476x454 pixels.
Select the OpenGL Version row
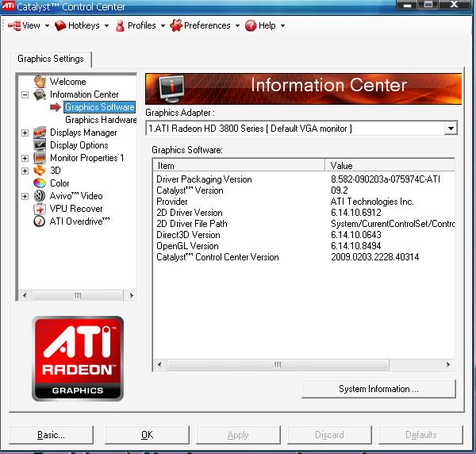click(x=304, y=246)
